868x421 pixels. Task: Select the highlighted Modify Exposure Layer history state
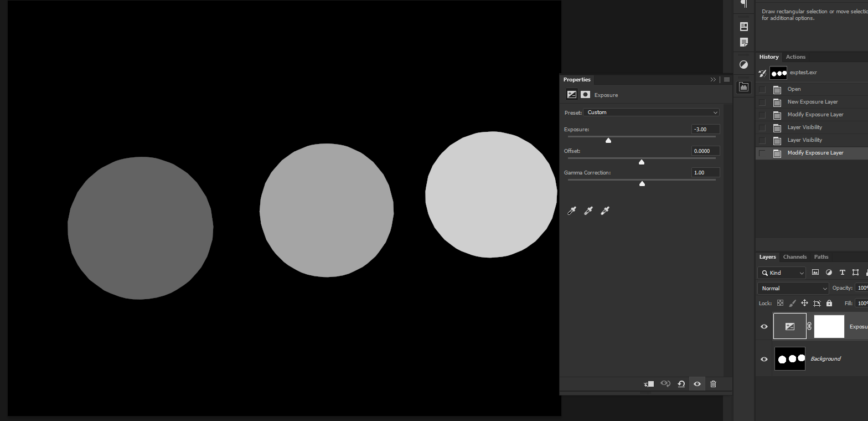[x=812, y=153]
